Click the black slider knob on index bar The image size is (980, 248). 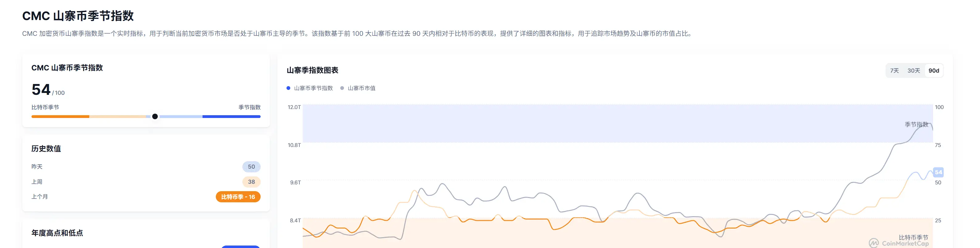pos(155,116)
